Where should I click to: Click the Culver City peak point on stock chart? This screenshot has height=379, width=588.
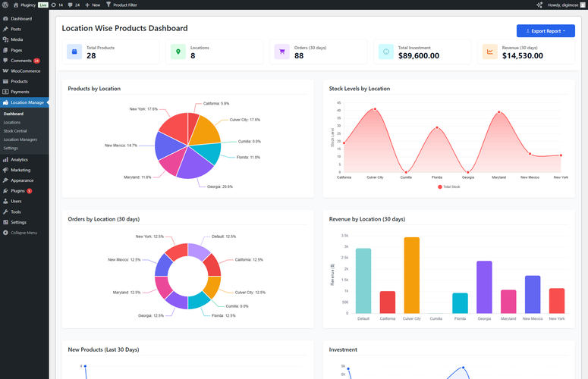(375, 109)
